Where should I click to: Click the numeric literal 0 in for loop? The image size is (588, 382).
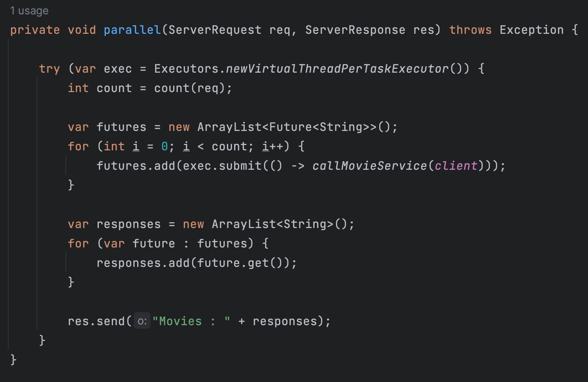coord(164,146)
